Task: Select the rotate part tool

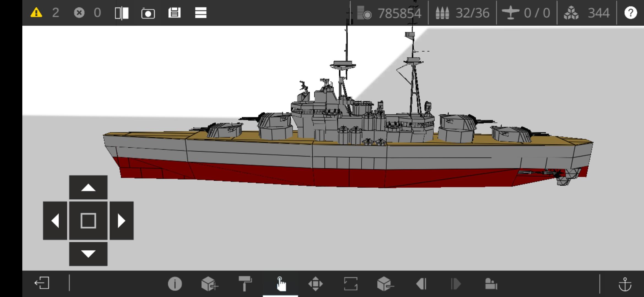Action: 351,284
